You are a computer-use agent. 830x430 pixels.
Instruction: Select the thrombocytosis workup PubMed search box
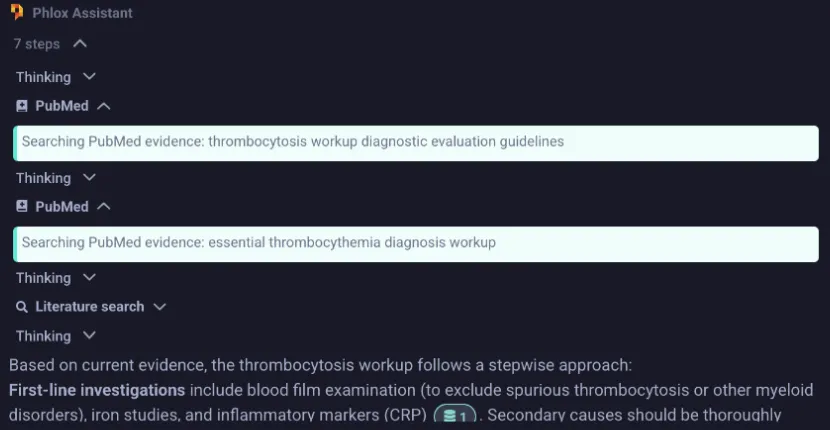(416, 143)
